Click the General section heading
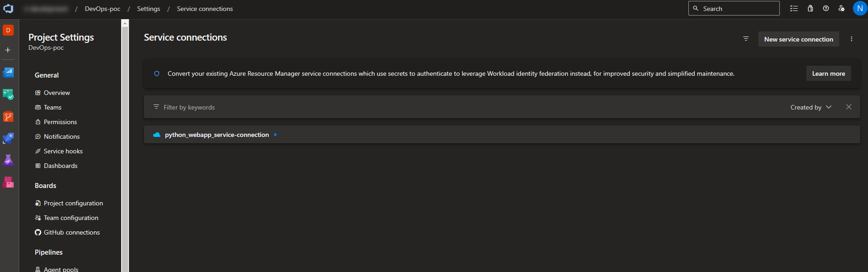The height and width of the screenshot is (272, 868). [x=47, y=75]
